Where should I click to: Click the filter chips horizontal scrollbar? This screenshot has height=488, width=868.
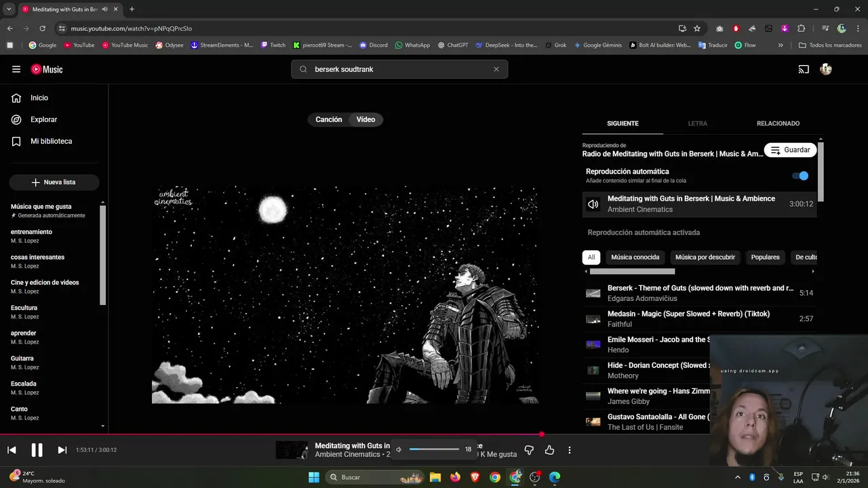(x=632, y=271)
